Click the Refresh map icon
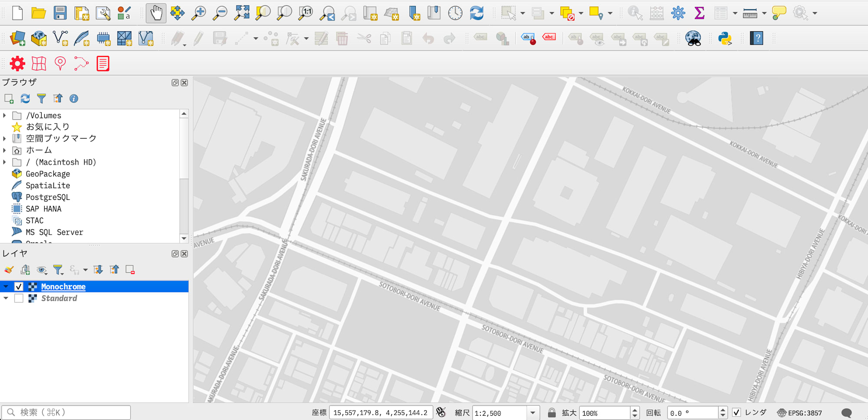 point(477,13)
